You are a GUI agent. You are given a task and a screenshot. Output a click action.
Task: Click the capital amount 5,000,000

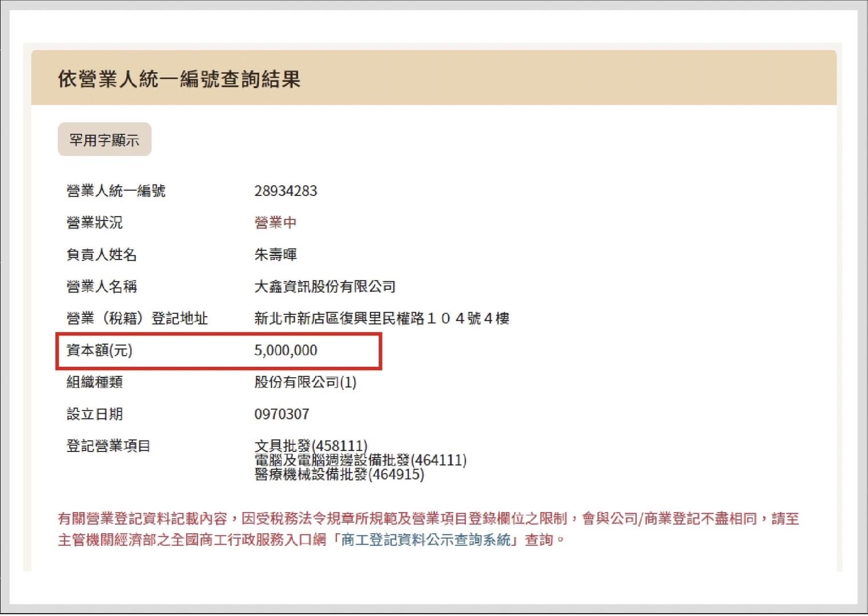(x=286, y=350)
